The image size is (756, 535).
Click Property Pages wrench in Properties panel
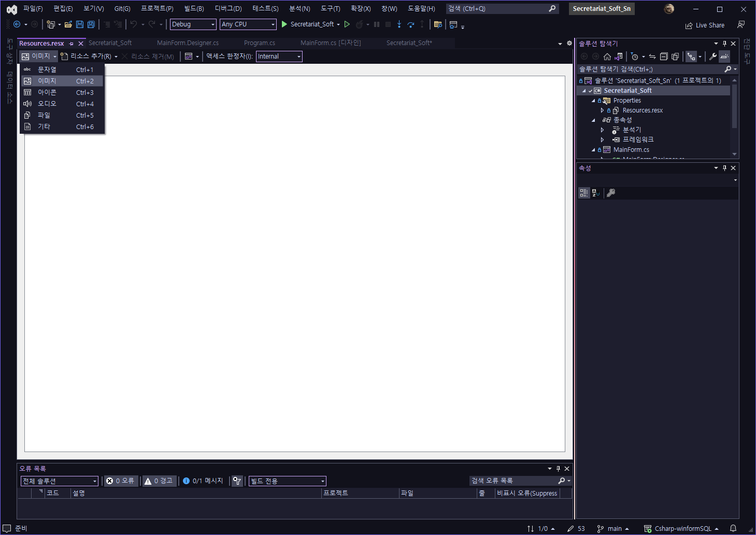[611, 193]
